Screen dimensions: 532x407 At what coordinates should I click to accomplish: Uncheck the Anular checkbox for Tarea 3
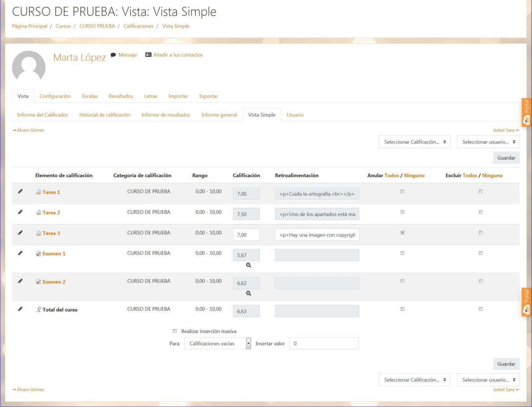point(402,232)
